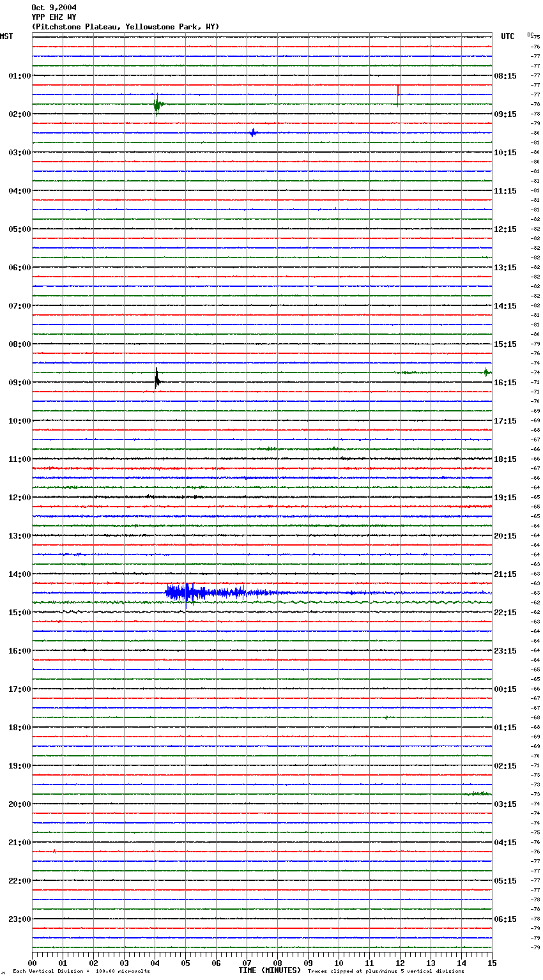Select the "12:00" MST row label
The width and height of the screenshot is (543, 980).
click(20, 498)
